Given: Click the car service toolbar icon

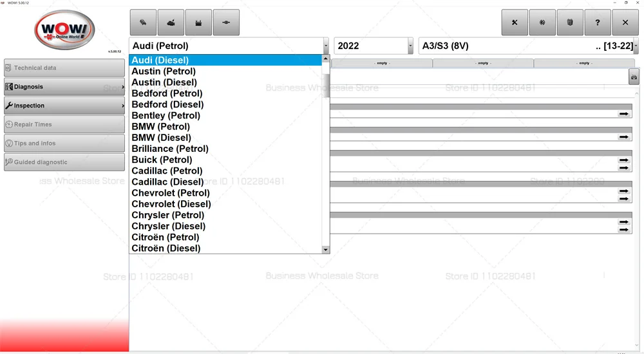Looking at the screenshot, I should [x=171, y=23].
